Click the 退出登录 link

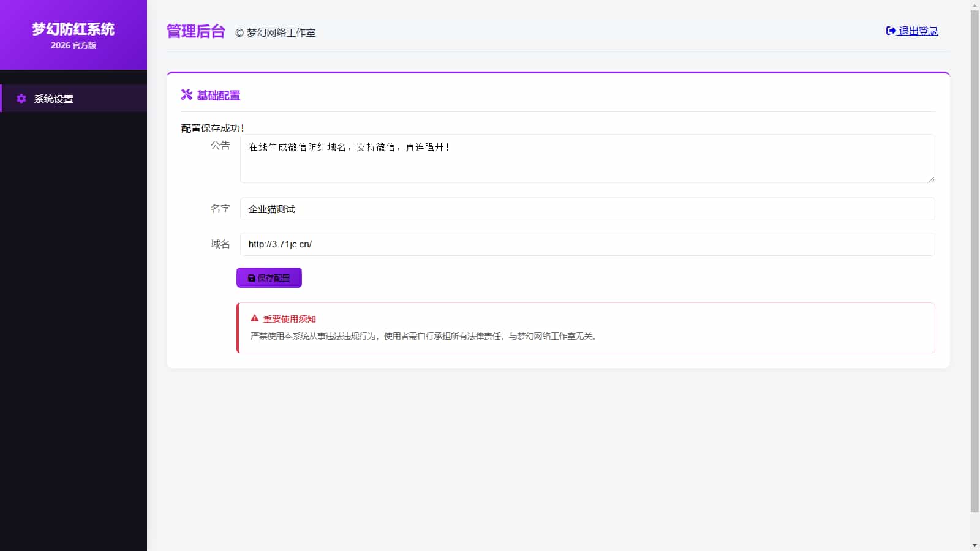(918, 31)
